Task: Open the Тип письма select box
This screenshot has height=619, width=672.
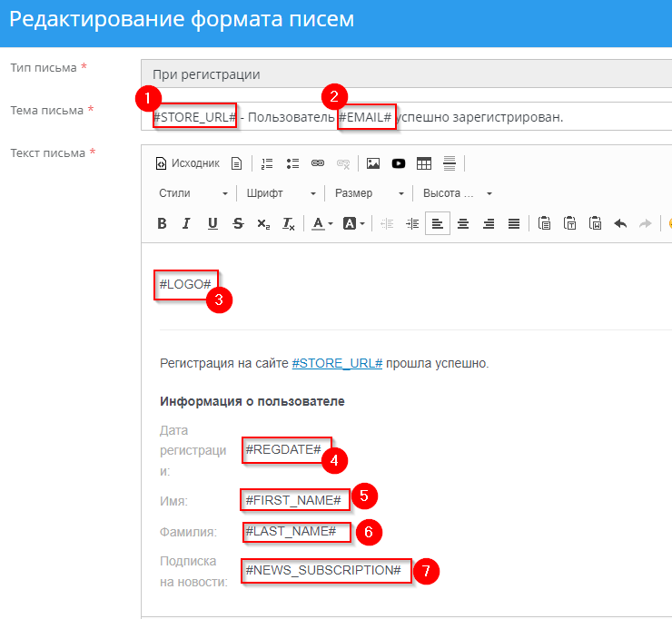Action: click(x=406, y=74)
